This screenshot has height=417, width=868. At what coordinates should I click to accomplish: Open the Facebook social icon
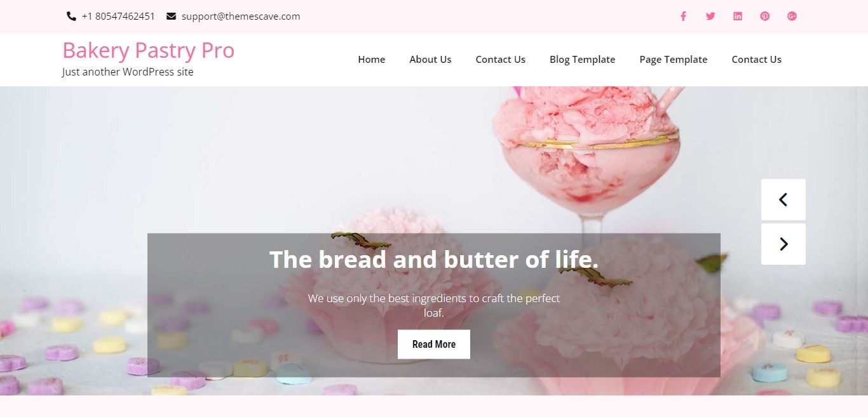pos(683,17)
